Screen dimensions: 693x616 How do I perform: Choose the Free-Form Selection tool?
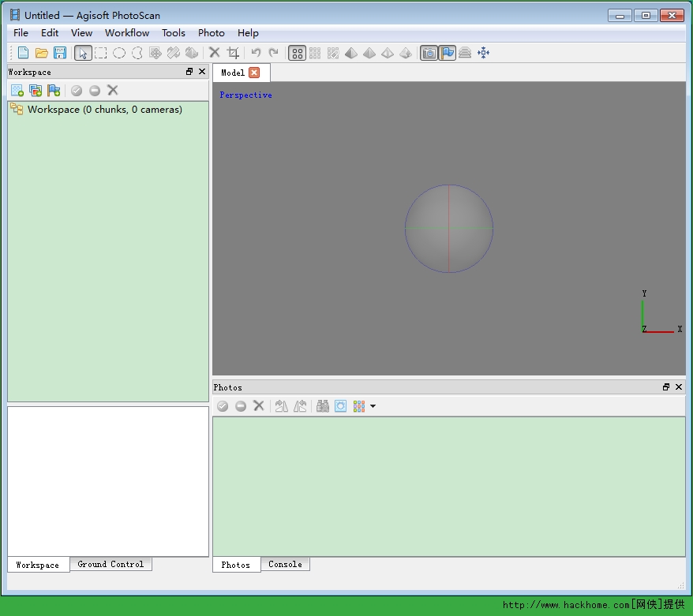point(137,53)
